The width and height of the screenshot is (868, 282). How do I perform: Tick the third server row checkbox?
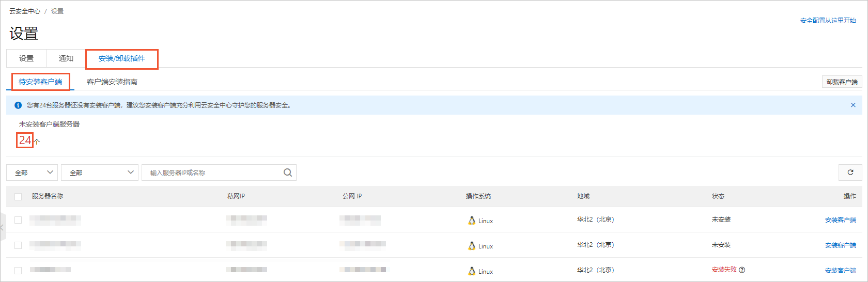coord(18,271)
